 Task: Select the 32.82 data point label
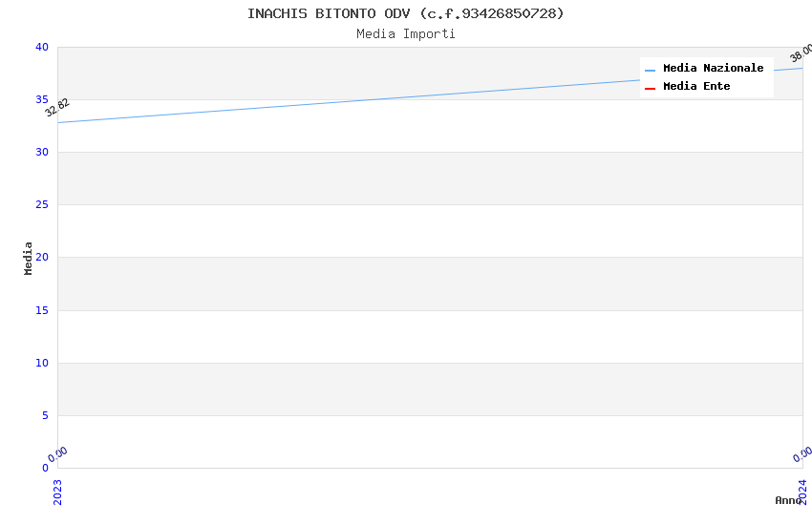click(x=57, y=107)
